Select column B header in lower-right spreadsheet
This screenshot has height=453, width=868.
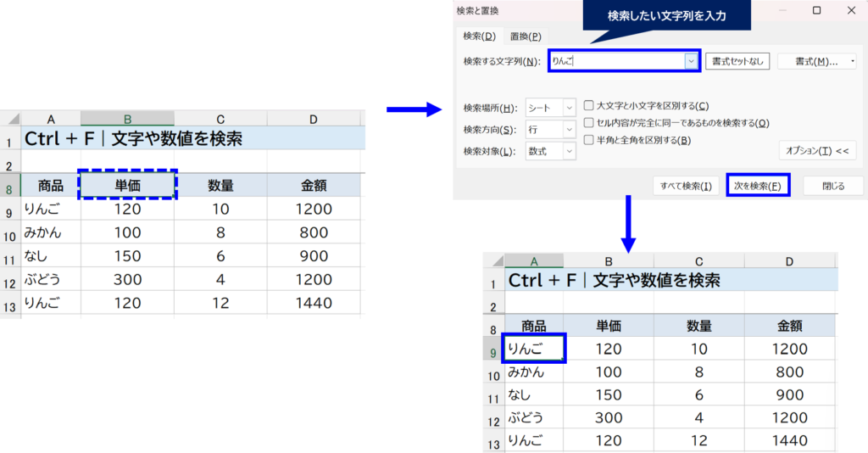(609, 260)
